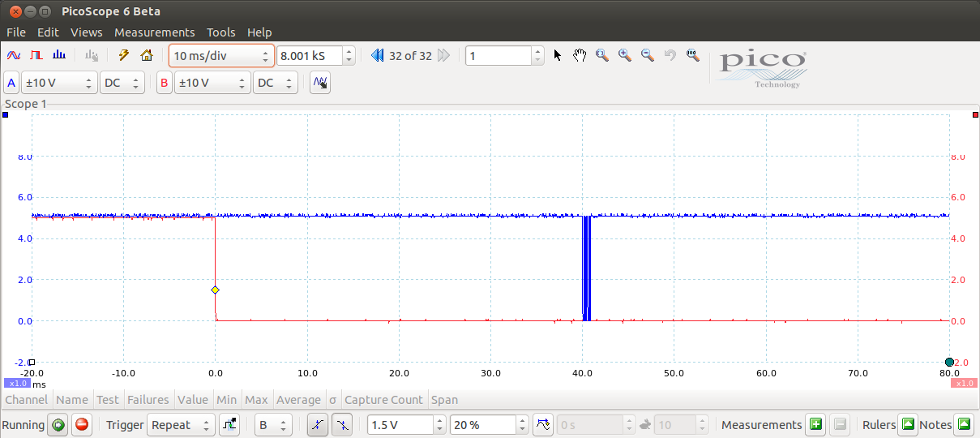Select the hand pan tool
980x438 pixels.
(580, 55)
